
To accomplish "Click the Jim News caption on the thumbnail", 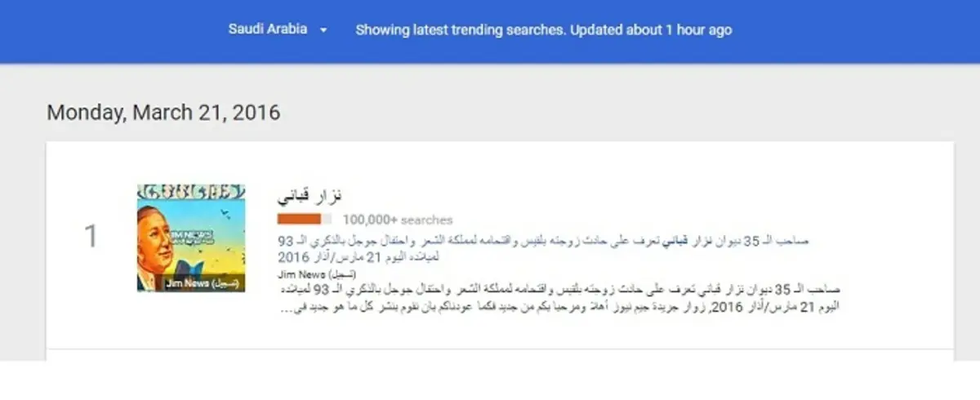I will click(201, 283).
